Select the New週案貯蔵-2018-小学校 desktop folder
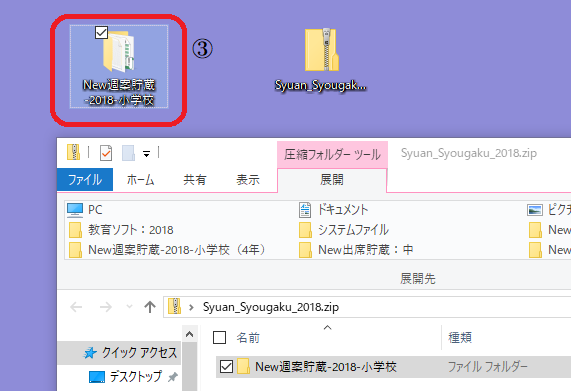 pos(119,67)
